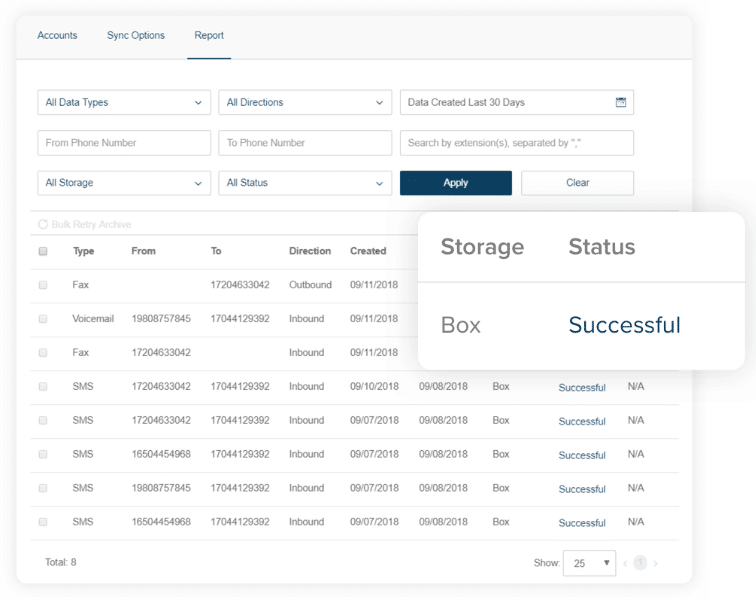Open the Successful status link in last row
The width and height of the screenshot is (756, 613).
point(582,523)
